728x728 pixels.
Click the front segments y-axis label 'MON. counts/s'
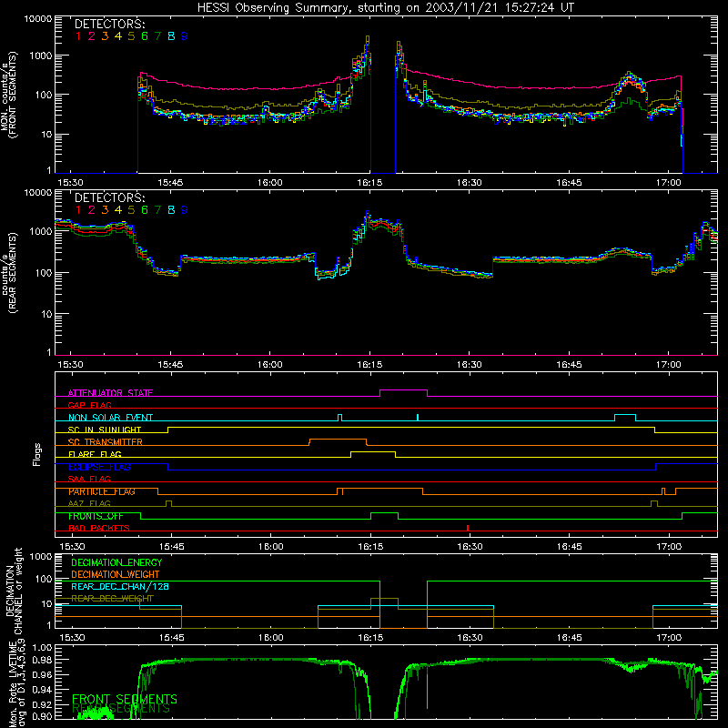point(5,96)
